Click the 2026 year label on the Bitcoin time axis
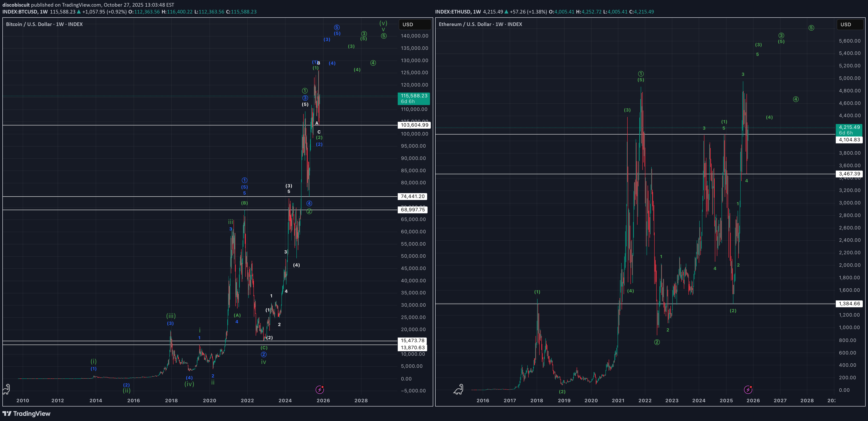868x421 pixels. point(323,400)
